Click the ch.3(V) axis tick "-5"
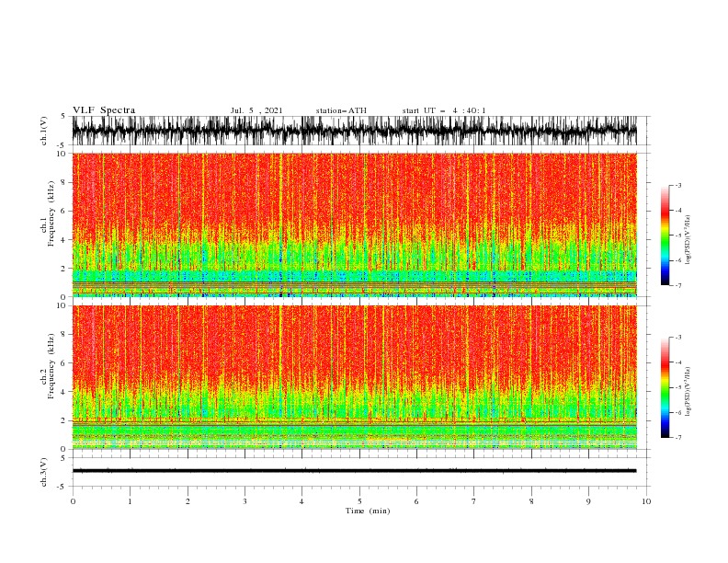The height and width of the screenshot is (563, 728). click(x=63, y=487)
